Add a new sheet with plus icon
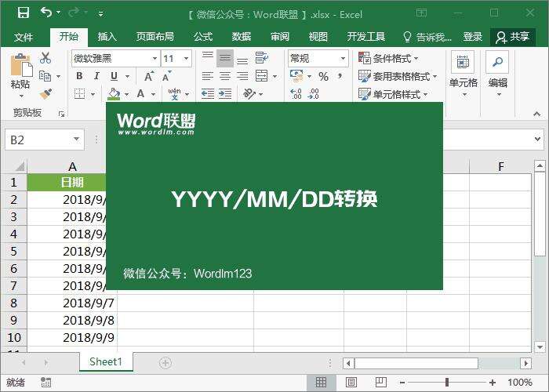Image resolution: width=549 pixels, height=392 pixels. [165, 362]
